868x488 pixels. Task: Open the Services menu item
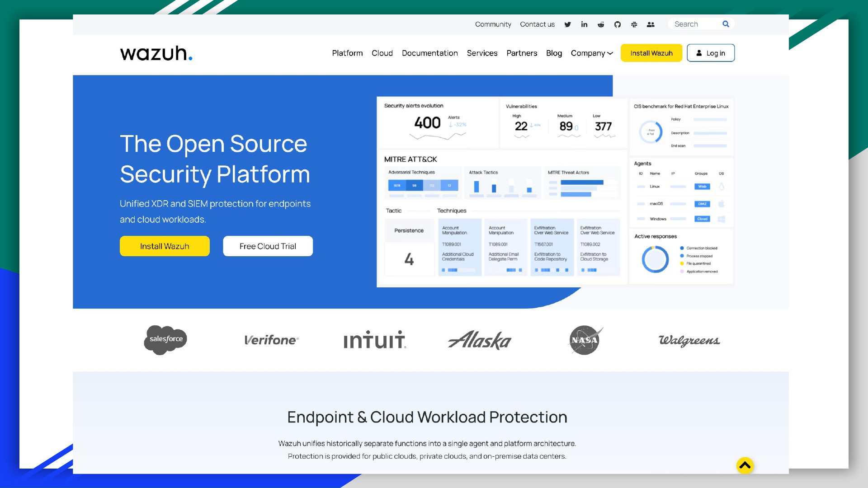[x=482, y=53]
